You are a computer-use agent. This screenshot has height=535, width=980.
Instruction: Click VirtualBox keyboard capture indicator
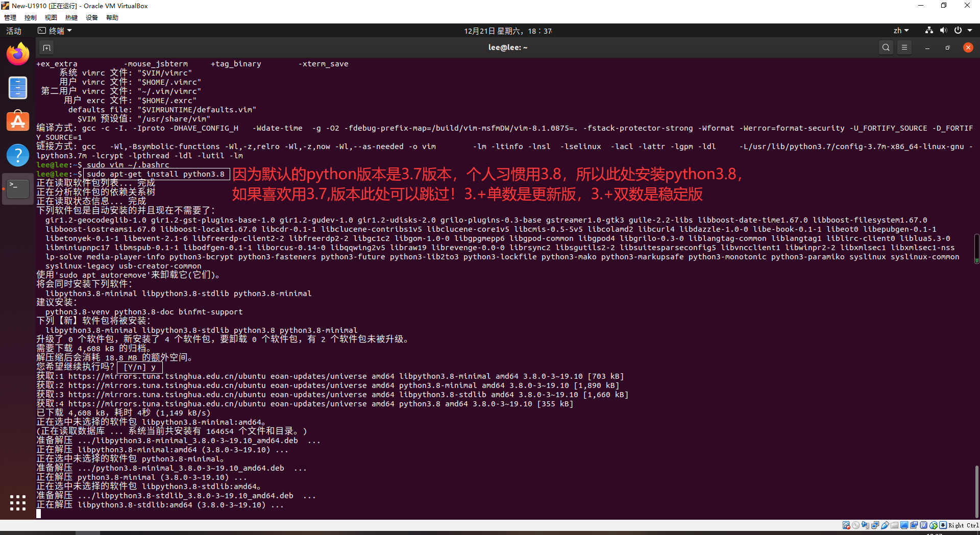pos(943,525)
